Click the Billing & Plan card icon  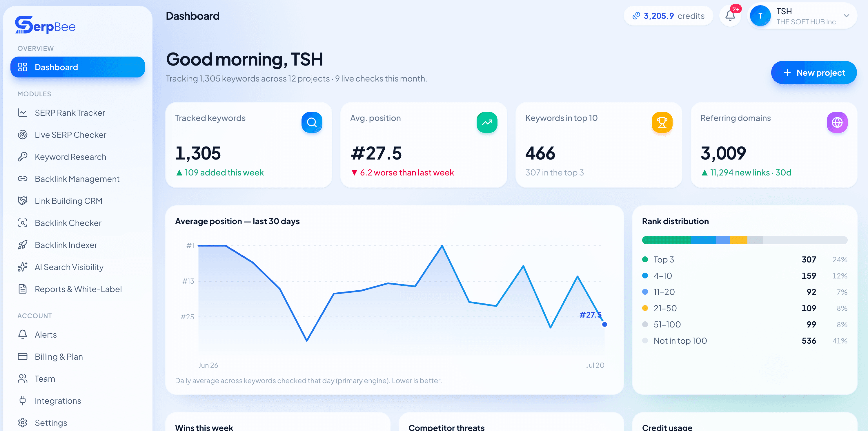(23, 356)
